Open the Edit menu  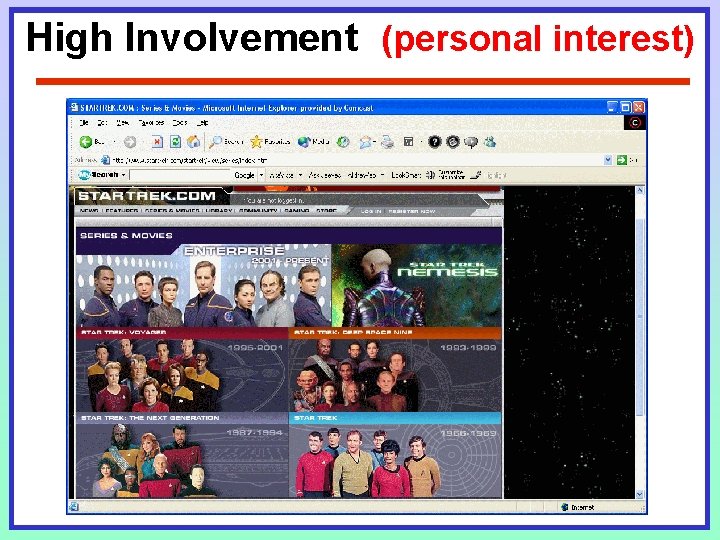(102, 123)
